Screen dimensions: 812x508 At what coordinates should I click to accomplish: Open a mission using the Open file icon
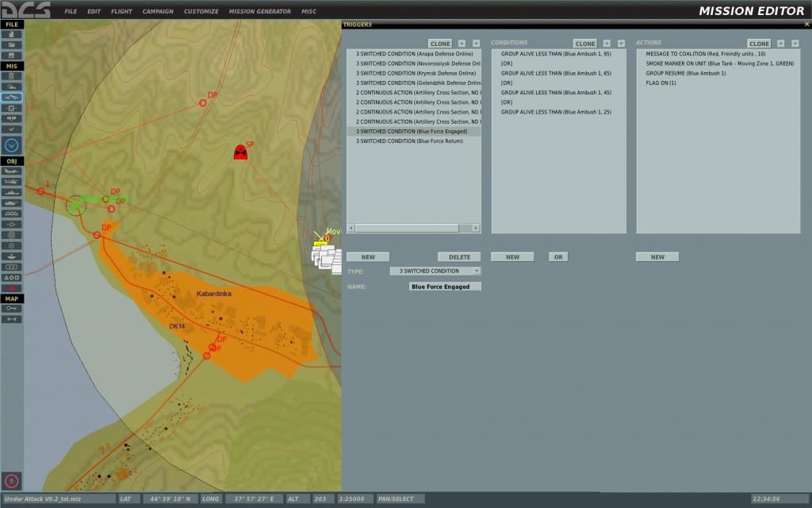pyautogui.click(x=13, y=44)
